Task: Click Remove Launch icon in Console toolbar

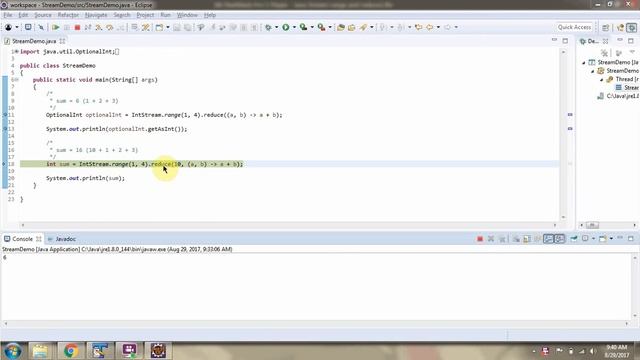Action: 491,239
